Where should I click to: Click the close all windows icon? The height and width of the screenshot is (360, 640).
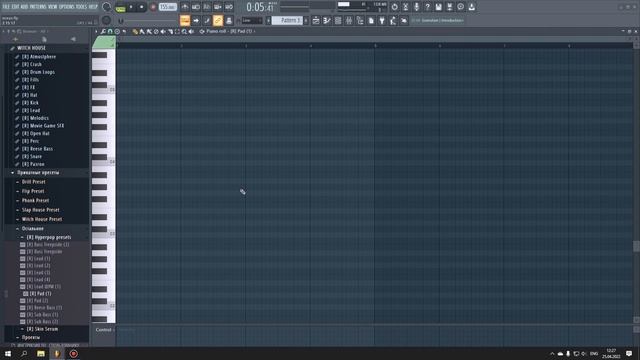(404, 20)
